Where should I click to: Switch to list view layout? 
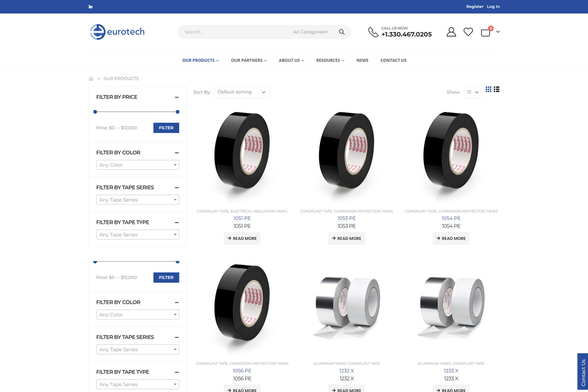tap(496, 89)
